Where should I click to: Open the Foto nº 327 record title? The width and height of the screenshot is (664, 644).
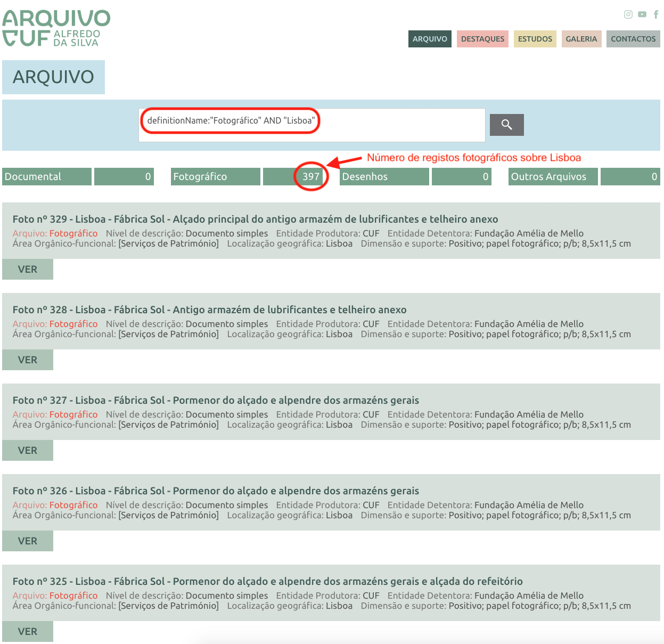216,401
